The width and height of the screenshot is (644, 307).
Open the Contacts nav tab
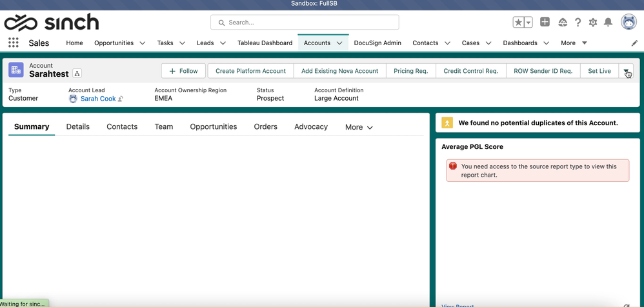[x=425, y=43]
